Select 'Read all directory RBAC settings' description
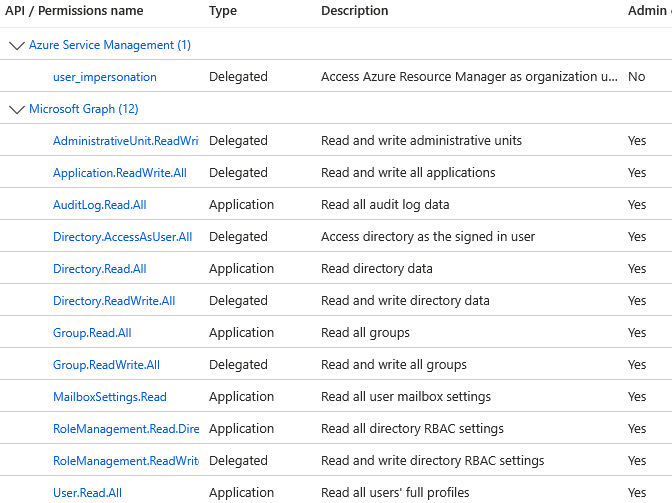672x503 pixels. (x=412, y=429)
